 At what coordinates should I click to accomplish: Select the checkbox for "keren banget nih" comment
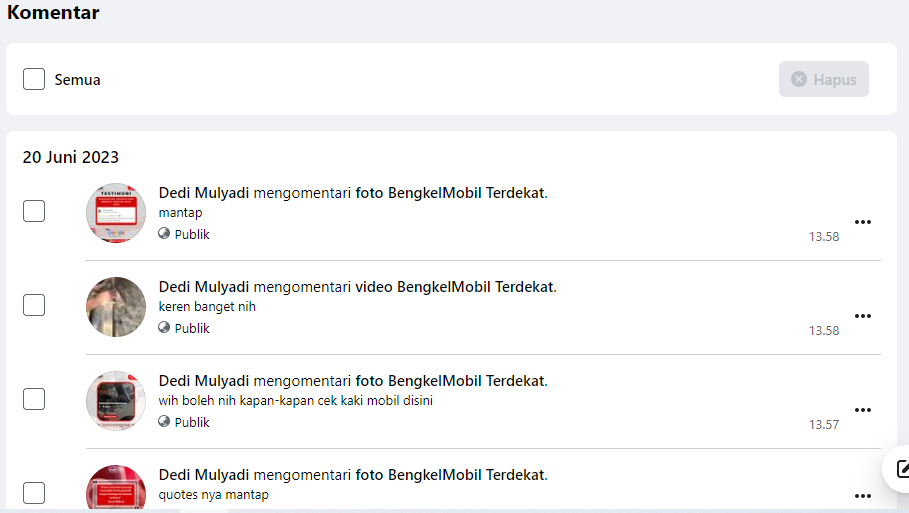click(x=34, y=305)
